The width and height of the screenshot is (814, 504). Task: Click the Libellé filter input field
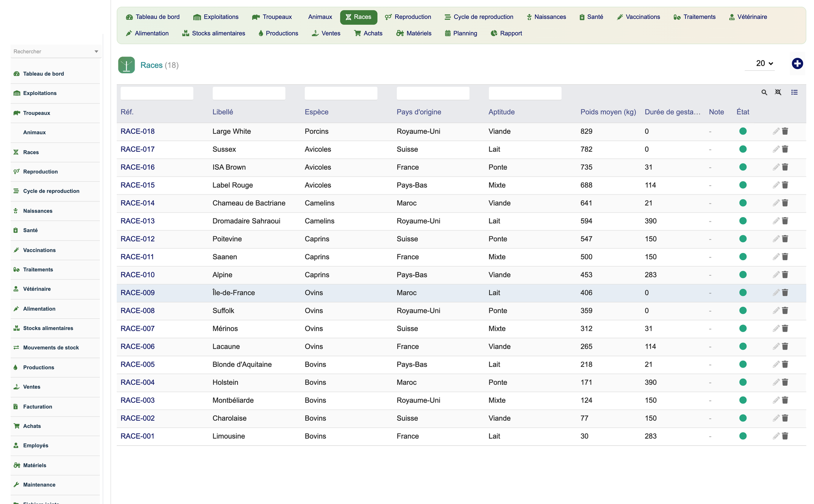(x=249, y=93)
